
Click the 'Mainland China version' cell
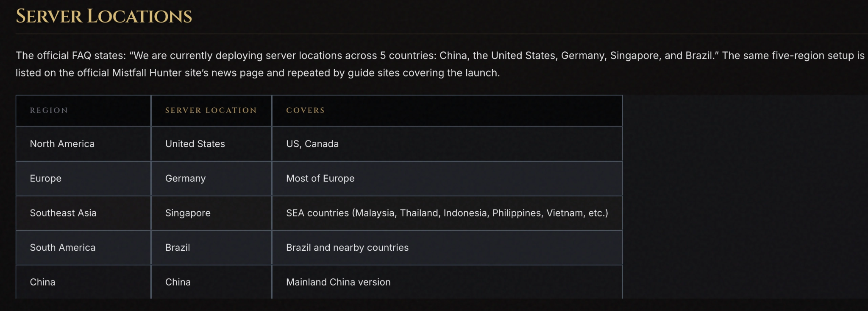pos(447,282)
